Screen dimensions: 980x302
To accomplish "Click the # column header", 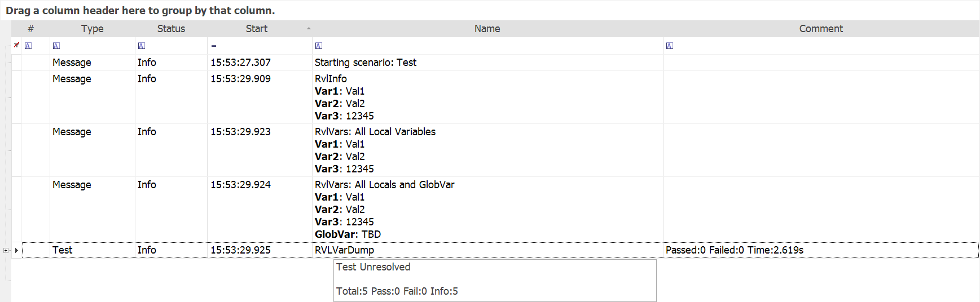I will 30,29.
